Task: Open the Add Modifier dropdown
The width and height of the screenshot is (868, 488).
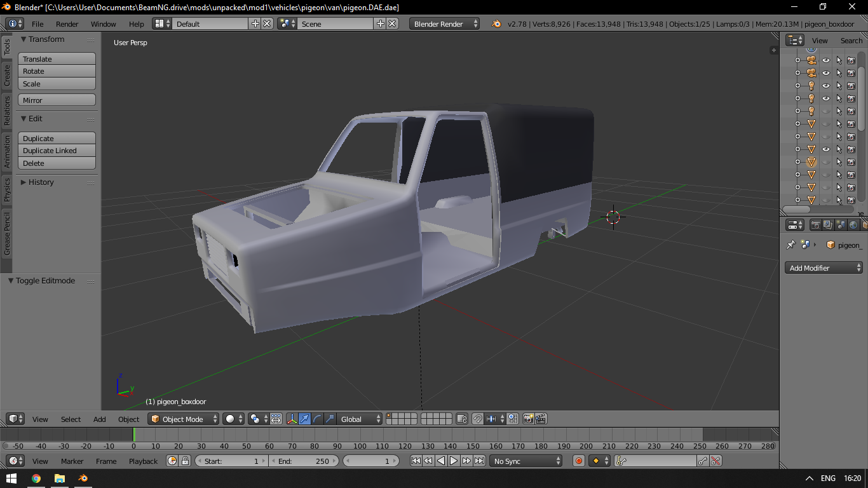Action: pos(824,268)
